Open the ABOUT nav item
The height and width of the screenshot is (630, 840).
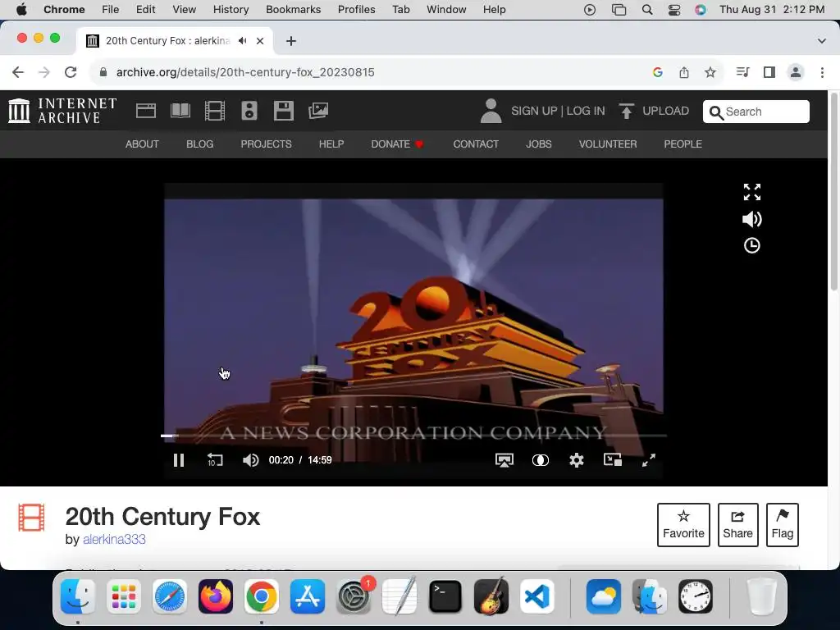tap(142, 144)
